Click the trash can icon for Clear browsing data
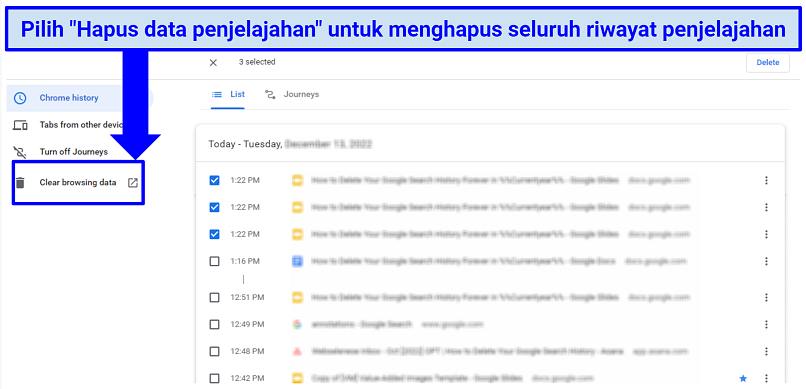The height and width of the screenshot is (389, 806). coord(20,182)
